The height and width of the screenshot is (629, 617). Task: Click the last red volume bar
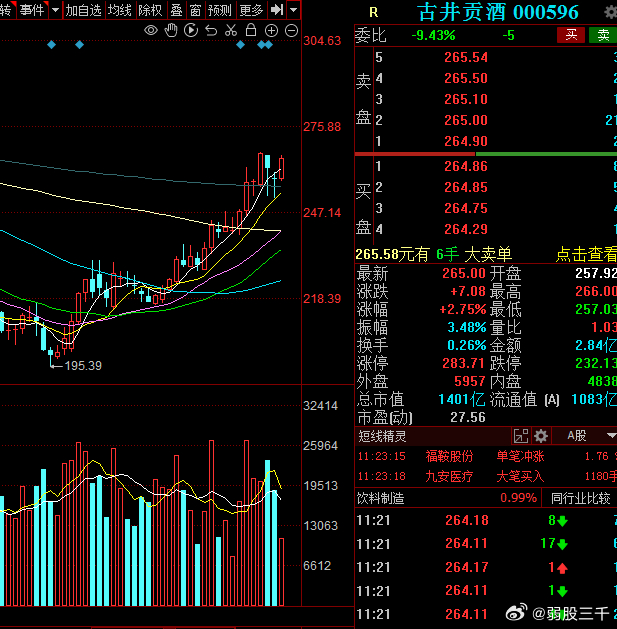pos(282,572)
